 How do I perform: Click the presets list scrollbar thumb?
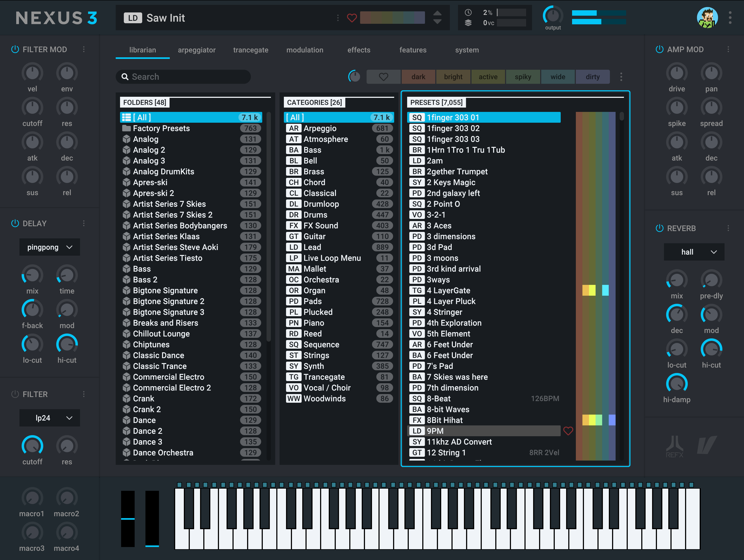click(622, 116)
